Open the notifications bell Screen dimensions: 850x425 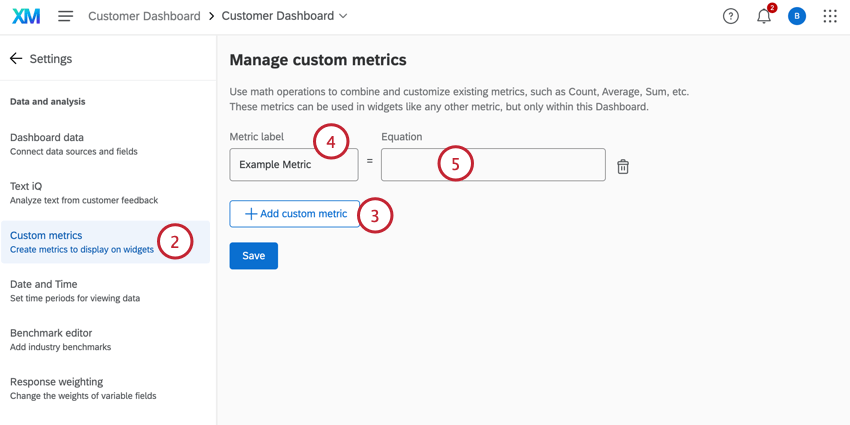coord(764,16)
